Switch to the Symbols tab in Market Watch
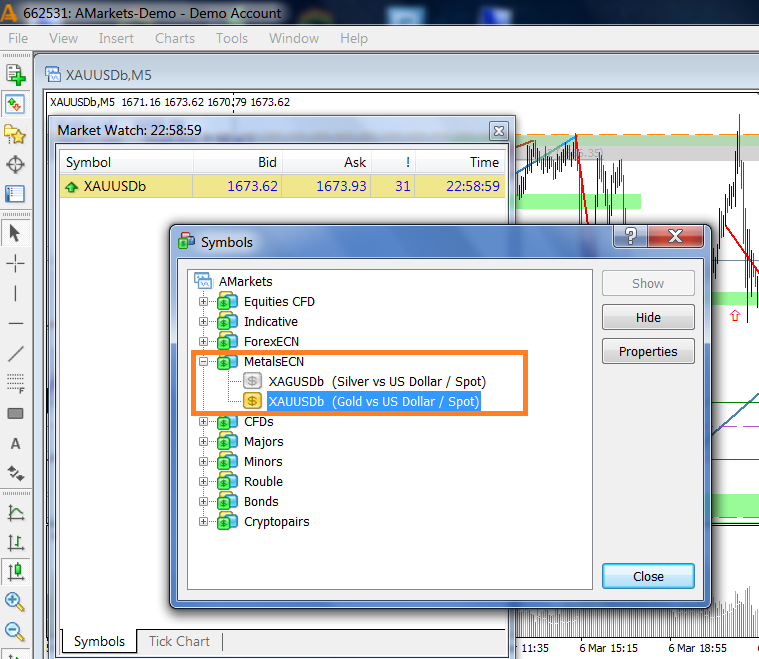The height and width of the screenshot is (659, 759). (99, 641)
